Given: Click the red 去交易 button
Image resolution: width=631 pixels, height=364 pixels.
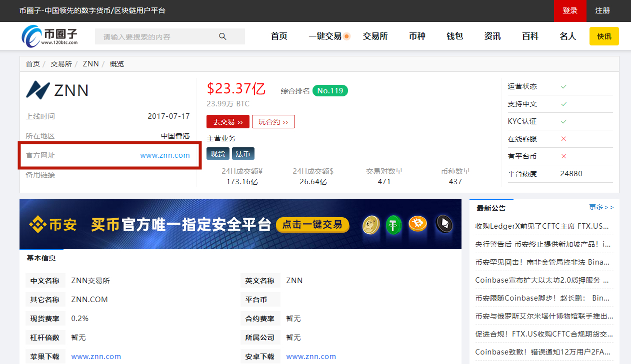Looking at the screenshot, I should click(x=227, y=122).
